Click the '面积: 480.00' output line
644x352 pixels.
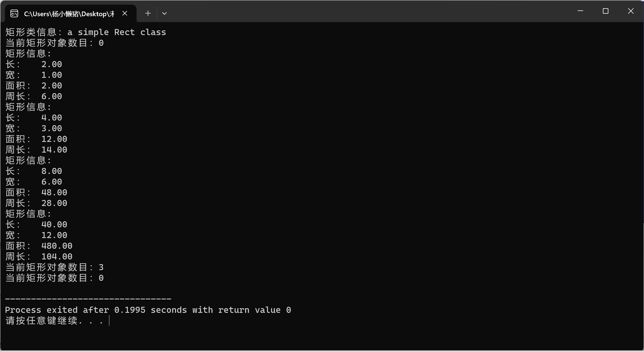(x=39, y=246)
